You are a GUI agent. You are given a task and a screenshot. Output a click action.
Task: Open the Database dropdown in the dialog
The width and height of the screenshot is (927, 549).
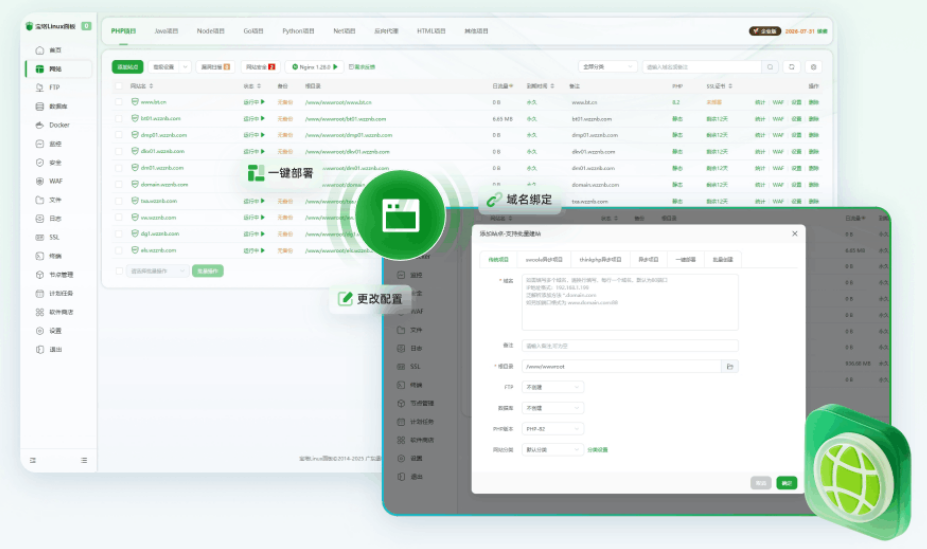[x=553, y=408]
